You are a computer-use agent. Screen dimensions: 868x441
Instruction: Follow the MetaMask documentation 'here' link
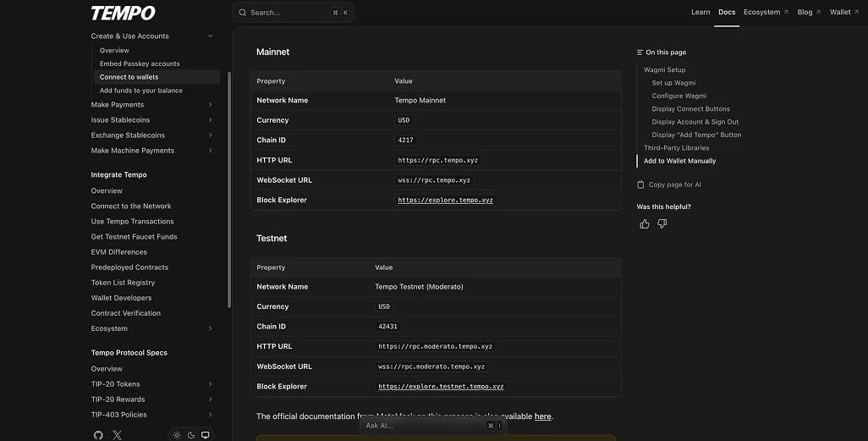(x=542, y=416)
